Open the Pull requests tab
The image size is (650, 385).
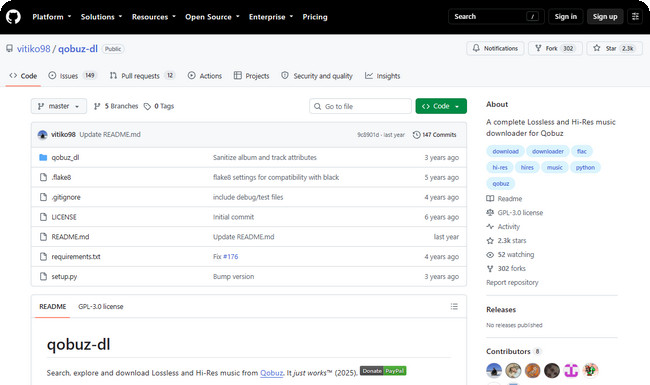point(142,76)
